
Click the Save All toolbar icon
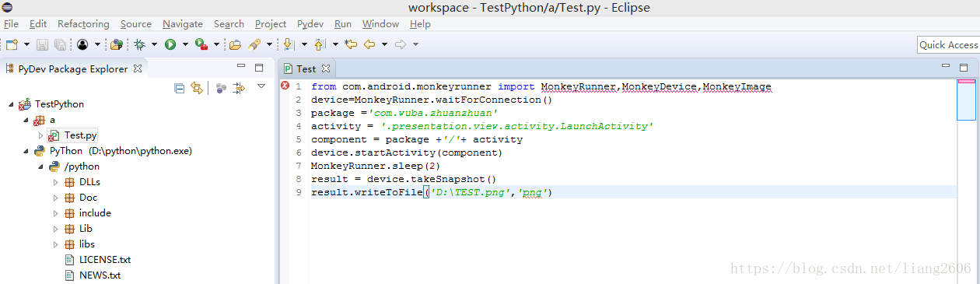click(59, 44)
